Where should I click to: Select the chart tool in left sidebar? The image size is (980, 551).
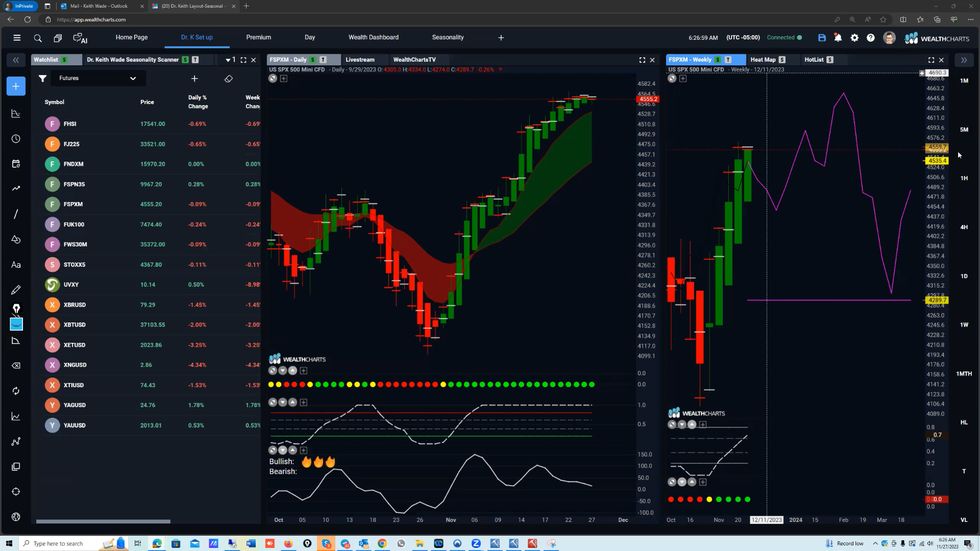(16, 113)
